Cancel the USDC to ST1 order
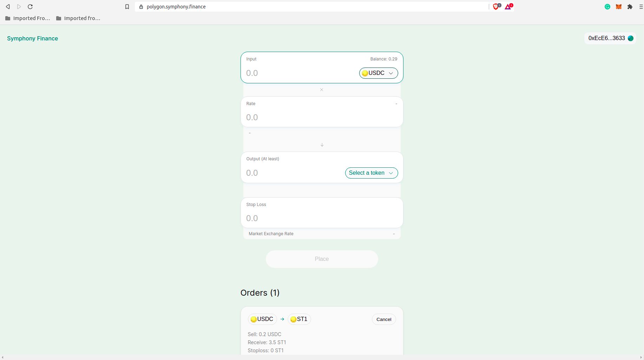This screenshot has width=644, height=360. tap(384, 319)
